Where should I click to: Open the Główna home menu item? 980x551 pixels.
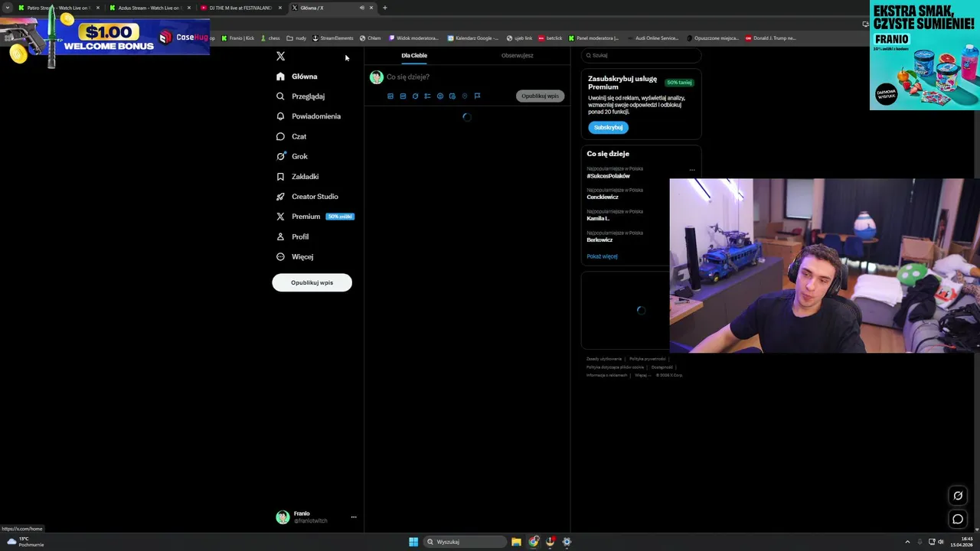297,77
